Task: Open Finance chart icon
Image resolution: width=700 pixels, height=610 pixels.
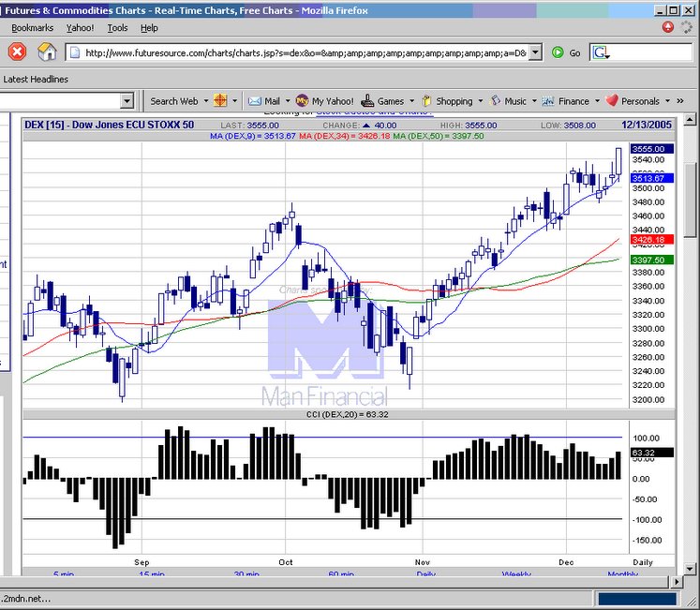Action: (x=548, y=101)
